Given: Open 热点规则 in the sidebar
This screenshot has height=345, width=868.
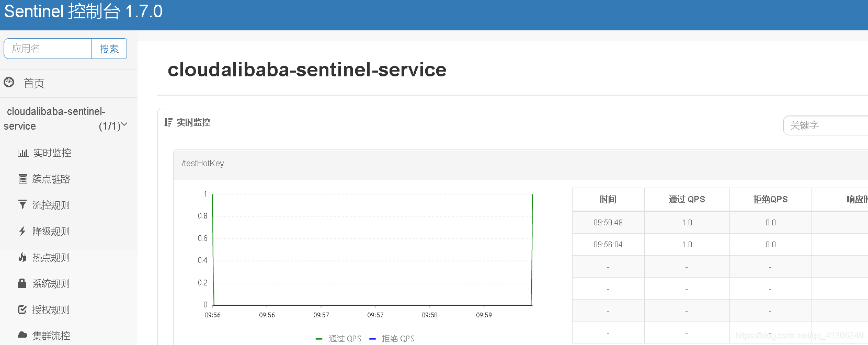Looking at the screenshot, I should (51, 257).
